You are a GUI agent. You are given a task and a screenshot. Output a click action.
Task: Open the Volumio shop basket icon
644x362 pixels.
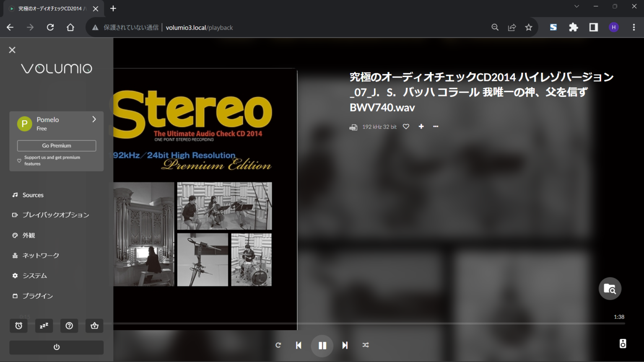click(94, 326)
